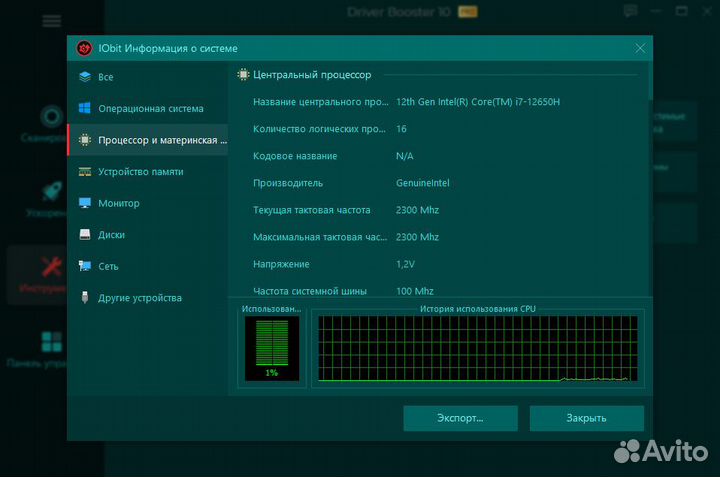Click the IObit red gear logo icon
The height and width of the screenshot is (477, 720).
tap(84, 48)
